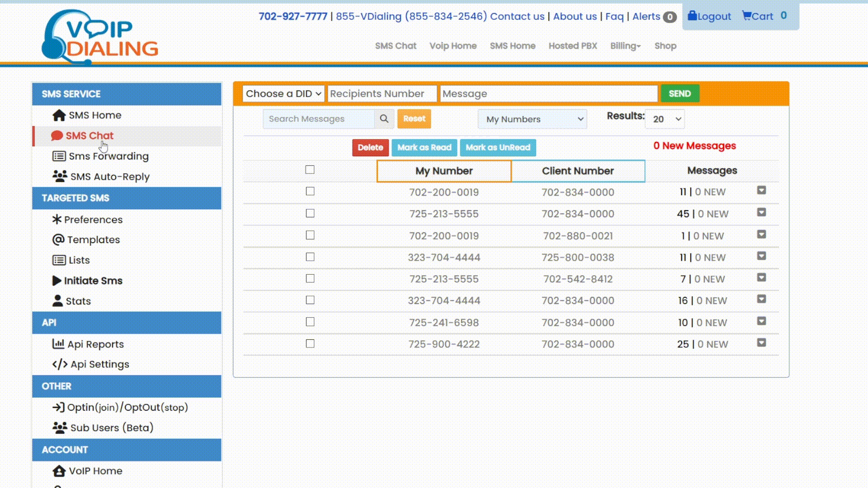Sort by the My Number column header

(x=444, y=171)
